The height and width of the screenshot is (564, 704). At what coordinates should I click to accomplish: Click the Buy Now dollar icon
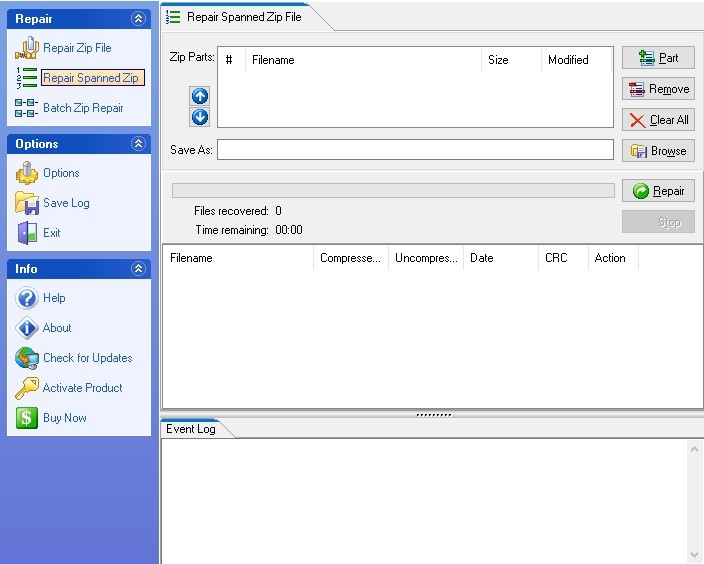pyautogui.click(x=26, y=418)
